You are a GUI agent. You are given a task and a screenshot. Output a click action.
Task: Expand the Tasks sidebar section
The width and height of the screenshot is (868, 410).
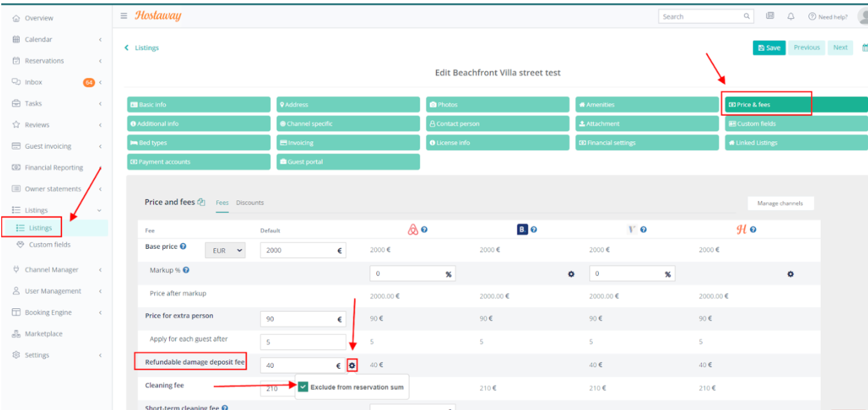(x=100, y=104)
